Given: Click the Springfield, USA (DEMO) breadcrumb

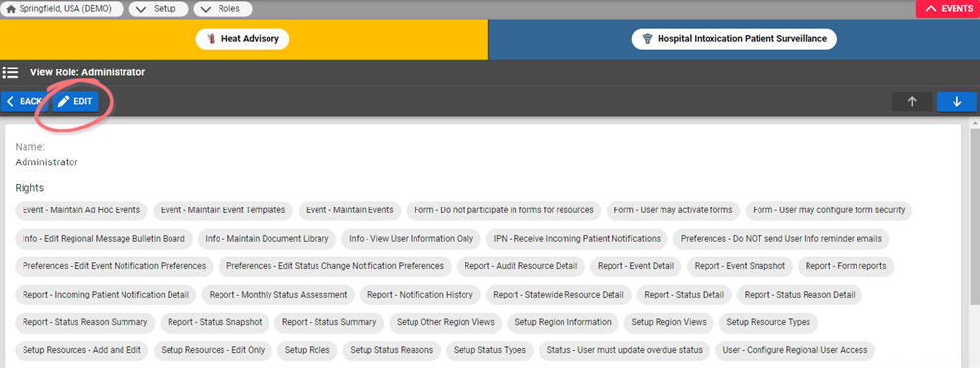Looking at the screenshot, I should tap(63, 9).
